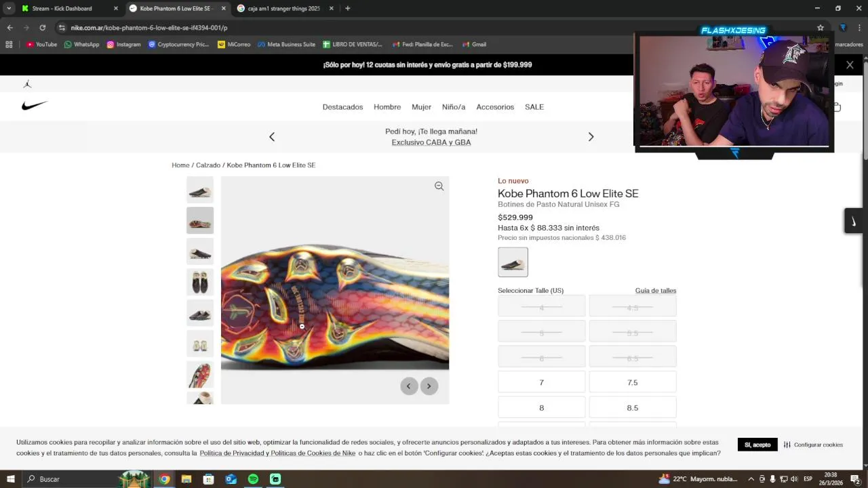Open Configurar cookies settings
The image size is (868, 488).
pyautogui.click(x=813, y=445)
